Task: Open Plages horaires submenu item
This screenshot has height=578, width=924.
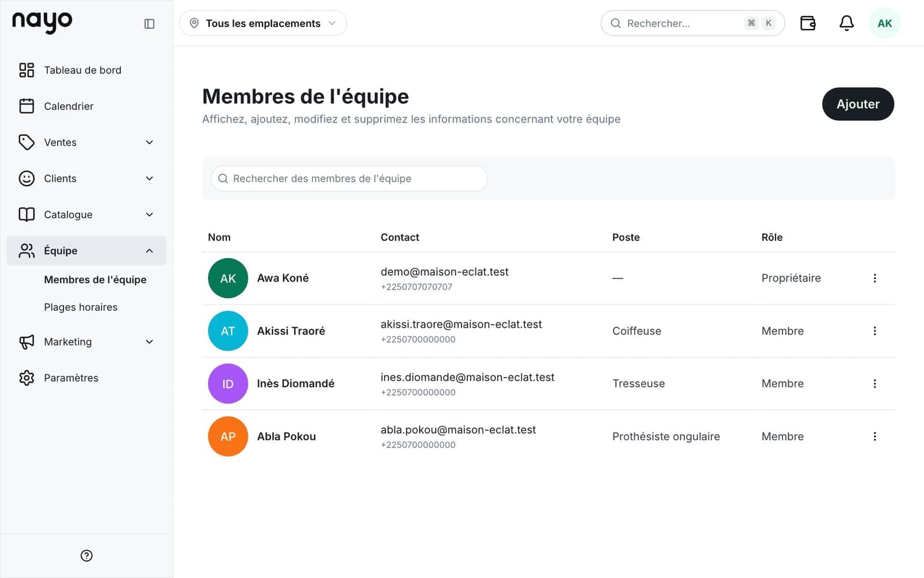Action: [x=81, y=307]
